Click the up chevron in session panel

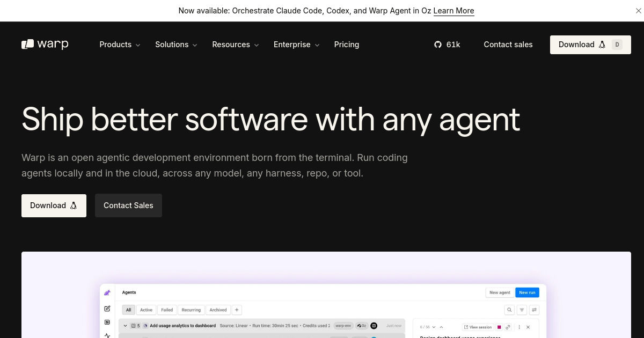click(441, 327)
